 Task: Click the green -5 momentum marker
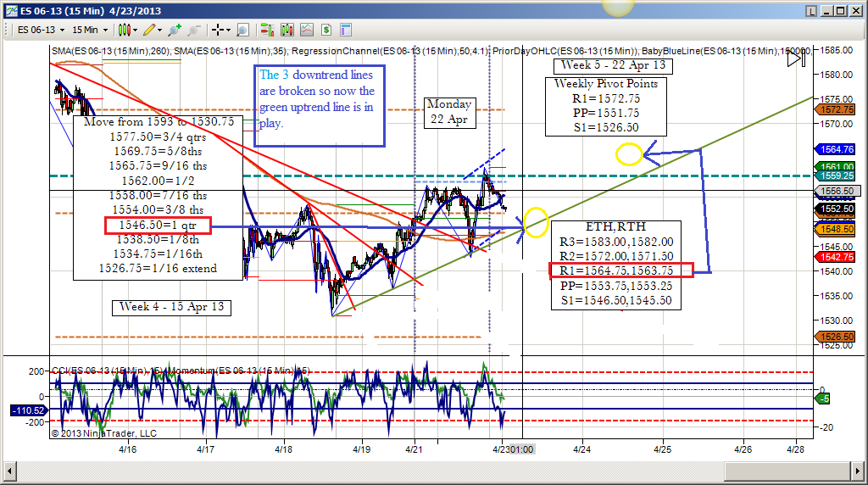tap(822, 399)
